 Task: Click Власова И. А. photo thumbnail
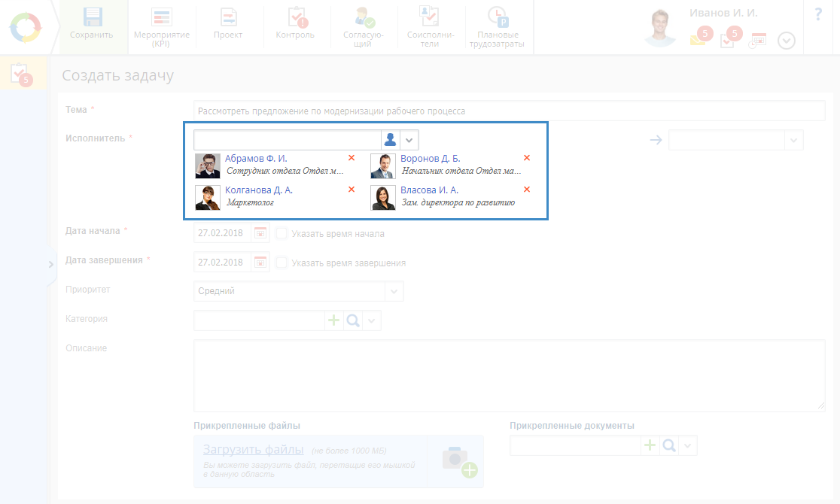(x=383, y=198)
